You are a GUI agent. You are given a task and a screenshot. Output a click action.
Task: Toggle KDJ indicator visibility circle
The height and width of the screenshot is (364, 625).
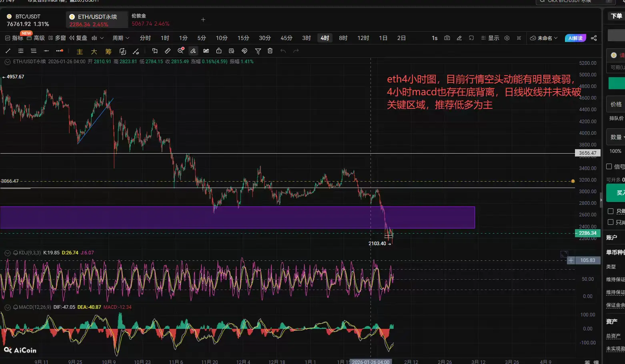8,253
